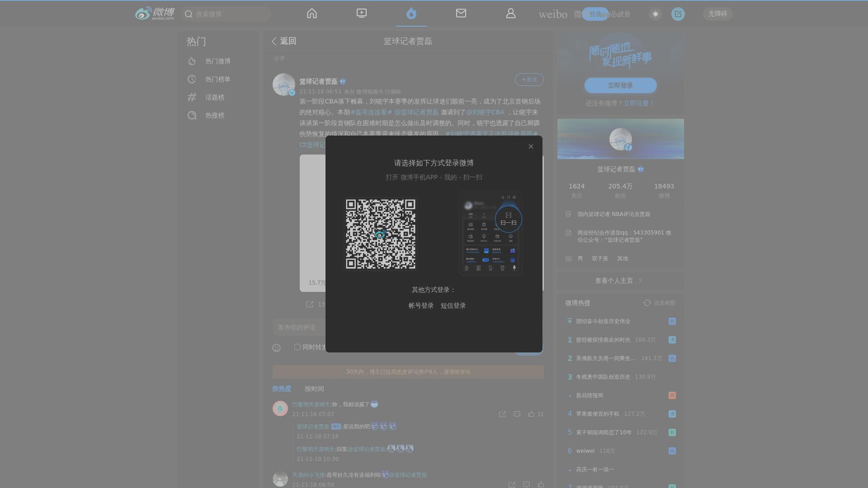Click 篮球记者贾磊 reply author name in comments
Image resolution: width=868 pixels, height=488 pixels.
pos(313,427)
